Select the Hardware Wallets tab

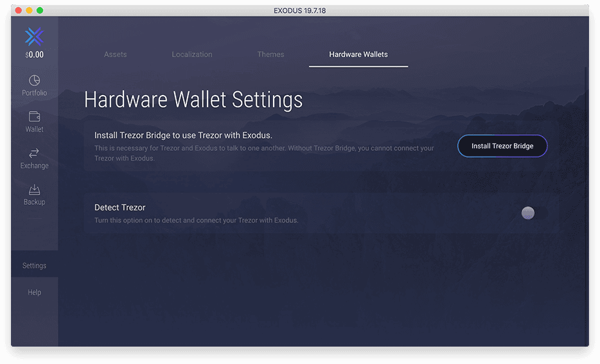tap(358, 55)
